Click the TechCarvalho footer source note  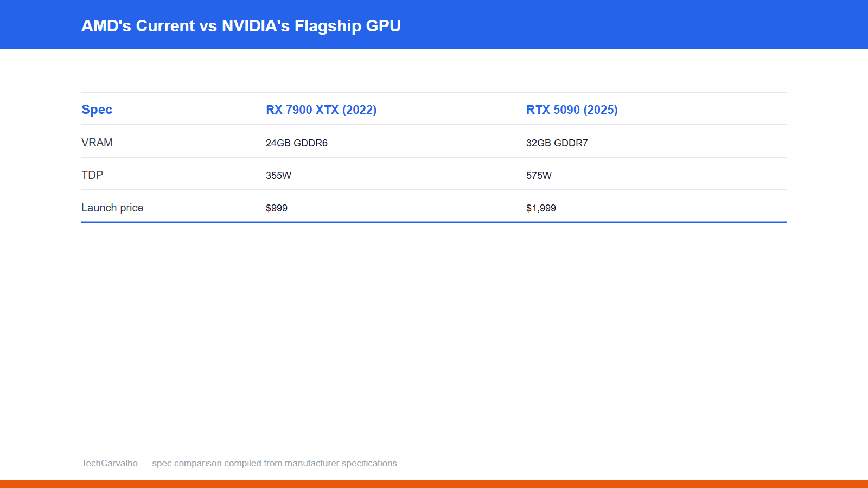239,463
